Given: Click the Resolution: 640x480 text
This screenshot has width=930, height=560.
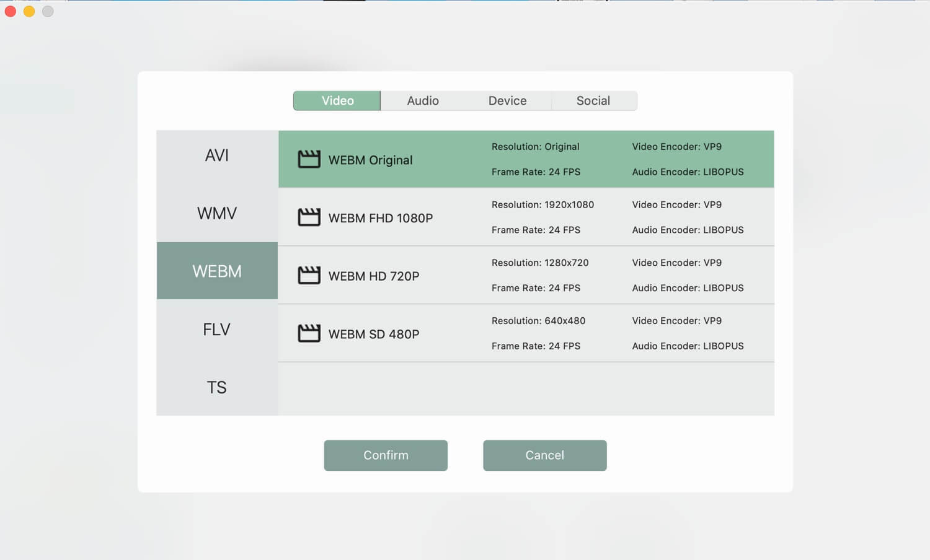Looking at the screenshot, I should point(538,321).
